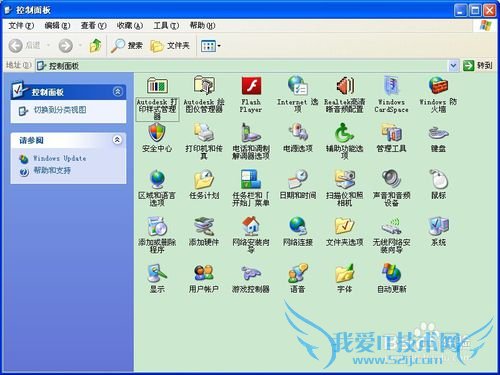Open Mouse (鼠标) icon
The height and width of the screenshot is (375, 500).
438,179
